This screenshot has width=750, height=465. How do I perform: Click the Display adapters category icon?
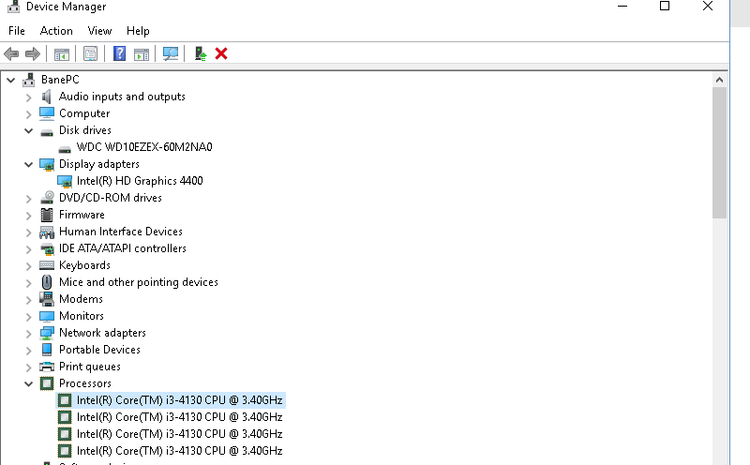click(x=46, y=165)
